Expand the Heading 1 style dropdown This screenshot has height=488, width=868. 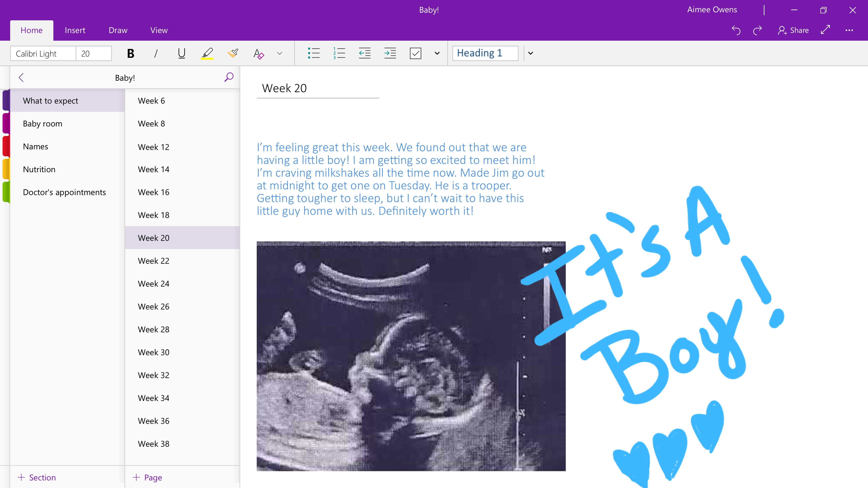pos(530,53)
